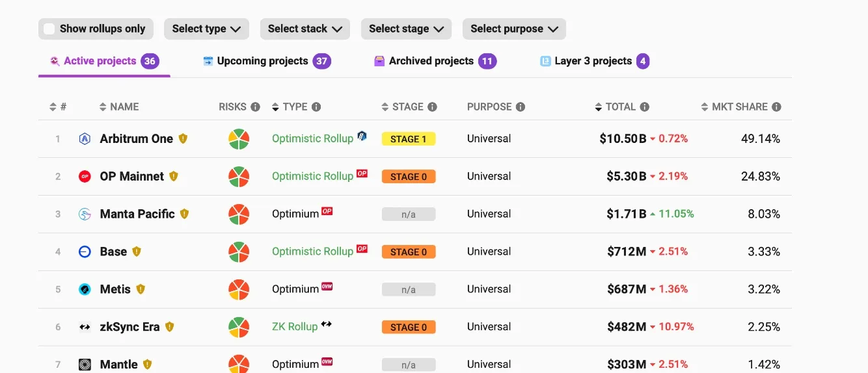Click the STAGE 1 badge for Arbitrum One

tap(409, 139)
